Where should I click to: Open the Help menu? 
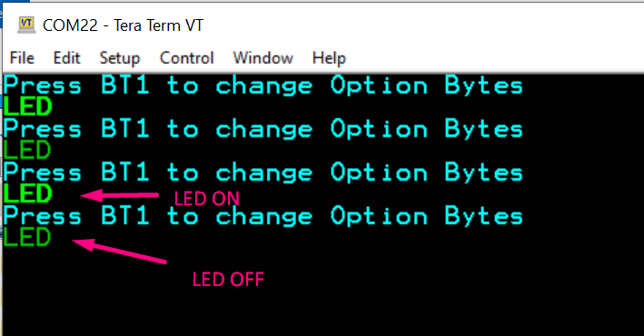pyautogui.click(x=329, y=58)
